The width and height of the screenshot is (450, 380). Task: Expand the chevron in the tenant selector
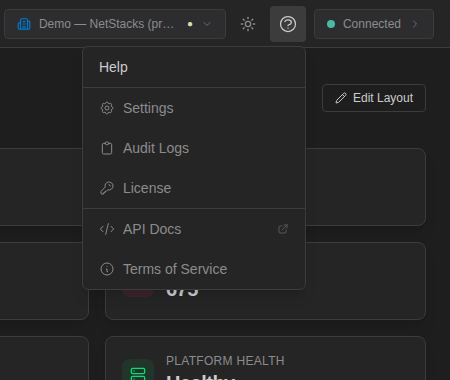pyautogui.click(x=207, y=24)
